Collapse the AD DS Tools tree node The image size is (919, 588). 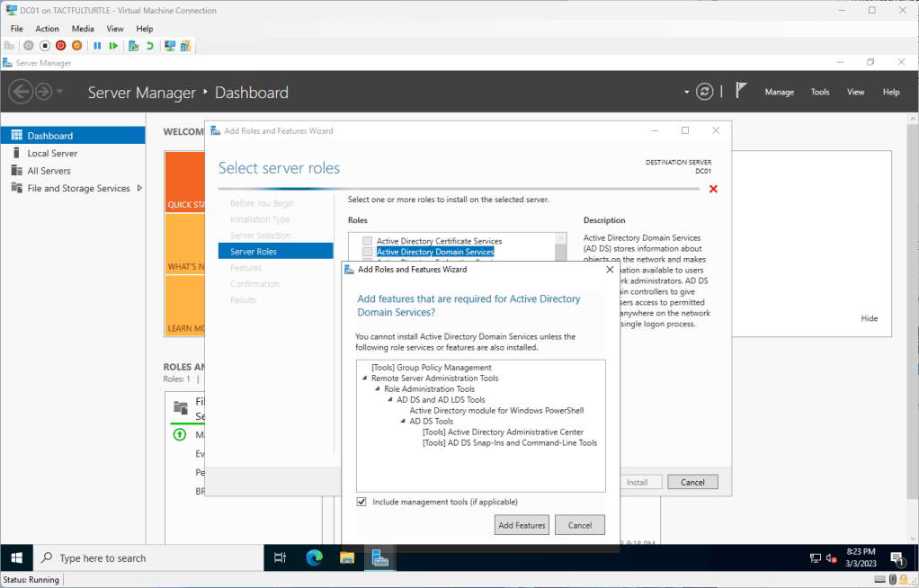pyautogui.click(x=403, y=421)
